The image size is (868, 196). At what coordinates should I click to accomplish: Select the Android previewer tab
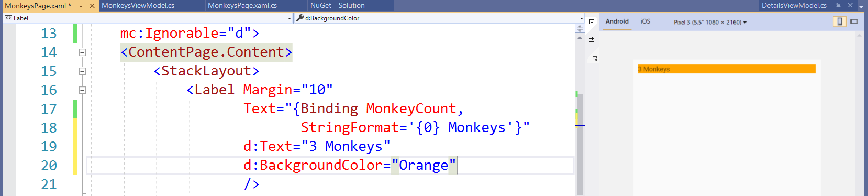tap(617, 21)
